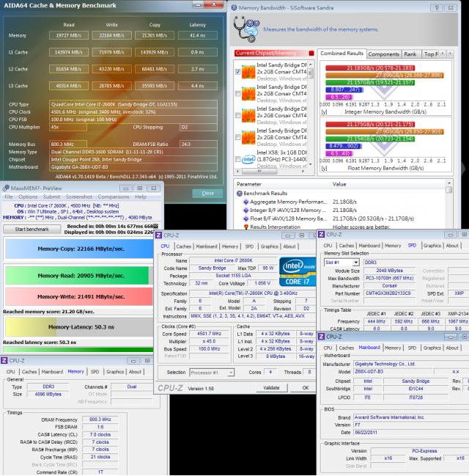Image resolution: width=469 pixels, height=476 pixels.
Task: Click tab scroll right arrow in Sandra
Action: point(450,54)
